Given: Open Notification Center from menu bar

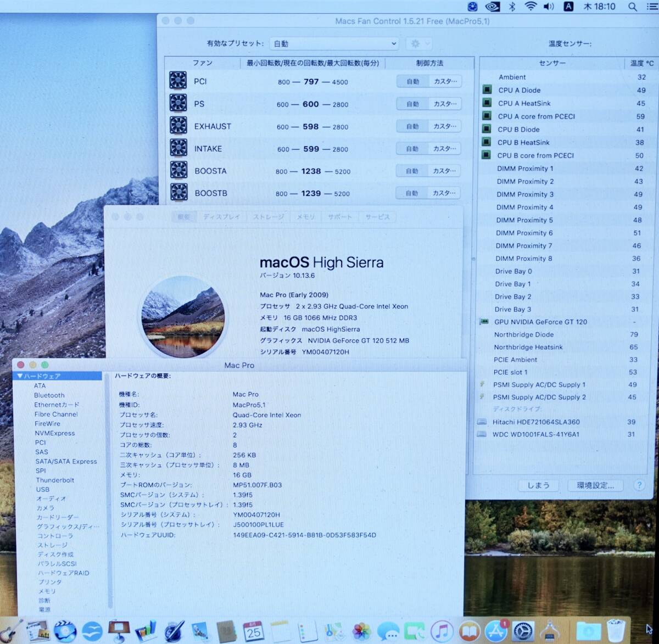Looking at the screenshot, I should pyautogui.click(x=651, y=7).
